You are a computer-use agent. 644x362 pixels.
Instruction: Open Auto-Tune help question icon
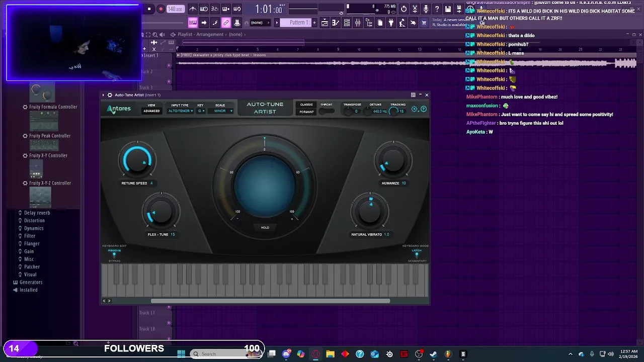[424, 109]
